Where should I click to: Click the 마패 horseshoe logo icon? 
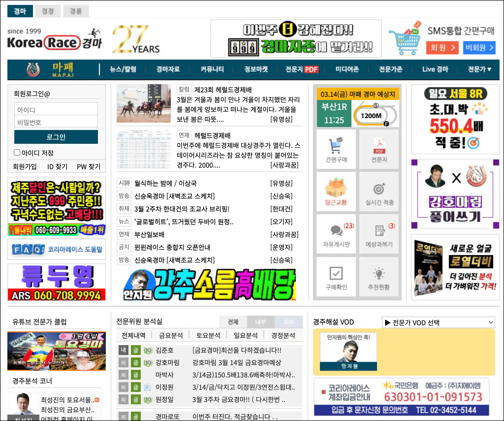(33, 69)
